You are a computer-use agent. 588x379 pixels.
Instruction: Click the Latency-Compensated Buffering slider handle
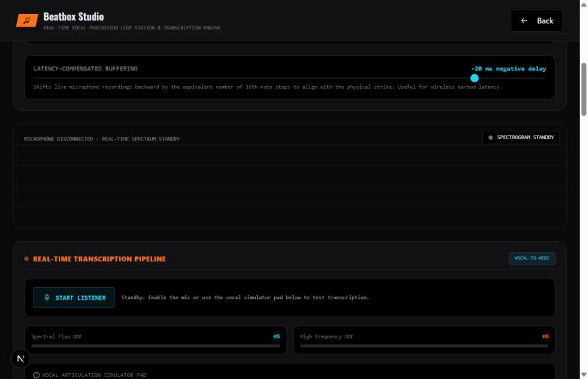[474, 78]
